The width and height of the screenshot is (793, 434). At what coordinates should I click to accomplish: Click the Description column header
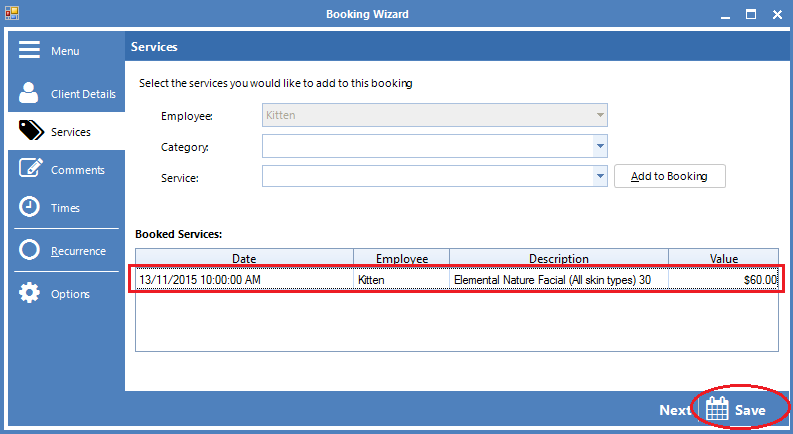tap(558, 258)
